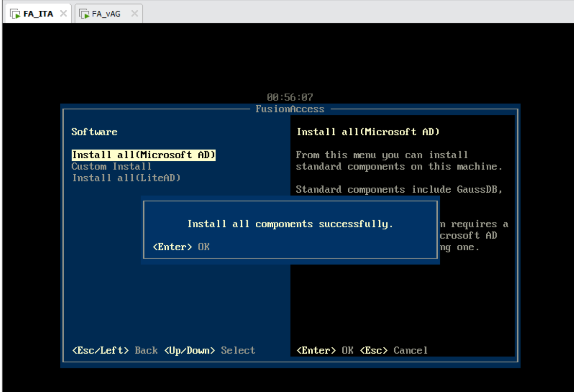The image size is (574, 392).
Task: Click the FA_vAG VM icon
Action: click(84, 14)
